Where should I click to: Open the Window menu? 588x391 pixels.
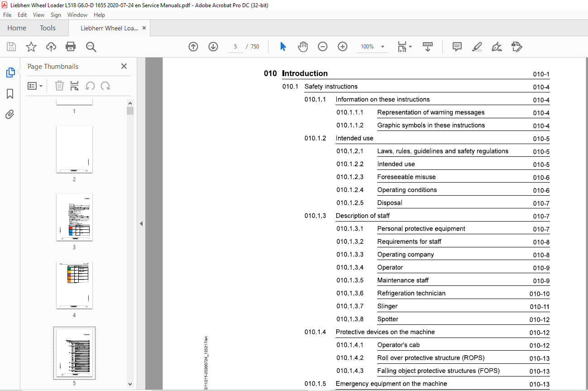coord(77,15)
